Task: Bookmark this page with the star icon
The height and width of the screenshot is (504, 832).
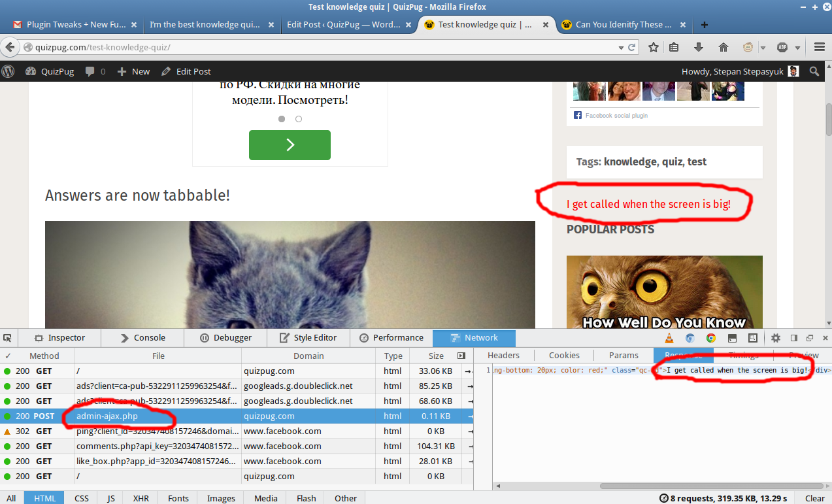Action: click(x=653, y=47)
